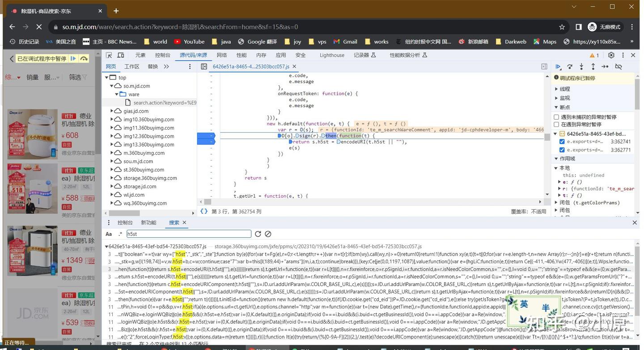
Task: Select the element inspector arrow tool
Action: (108, 55)
